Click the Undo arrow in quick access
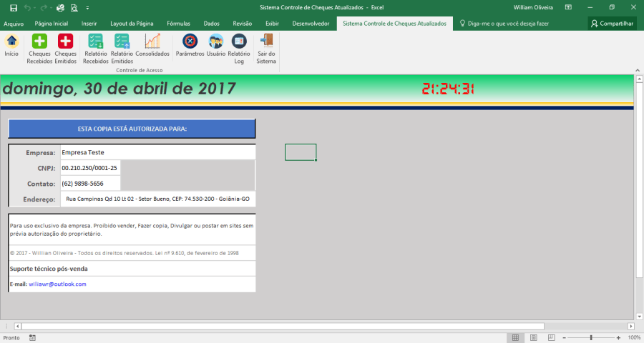The height and width of the screenshot is (343, 644). [27, 8]
